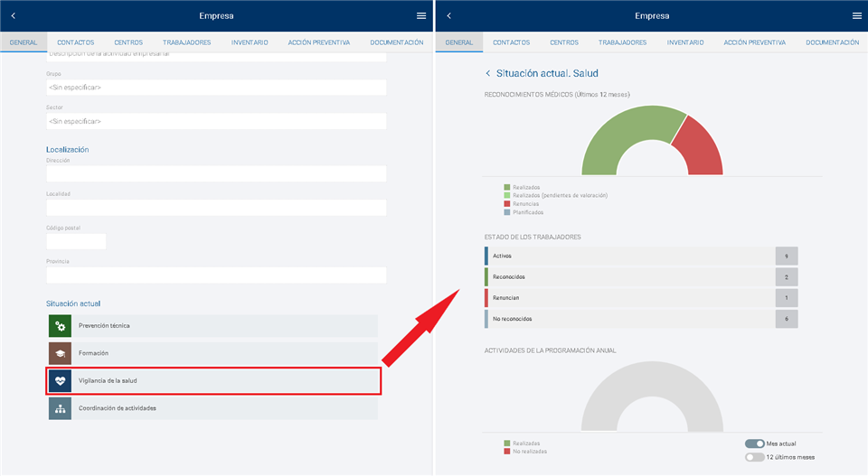Image resolution: width=868 pixels, height=476 pixels.
Task: Enable the 12 últimos meses switch
Action: click(x=755, y=457)
